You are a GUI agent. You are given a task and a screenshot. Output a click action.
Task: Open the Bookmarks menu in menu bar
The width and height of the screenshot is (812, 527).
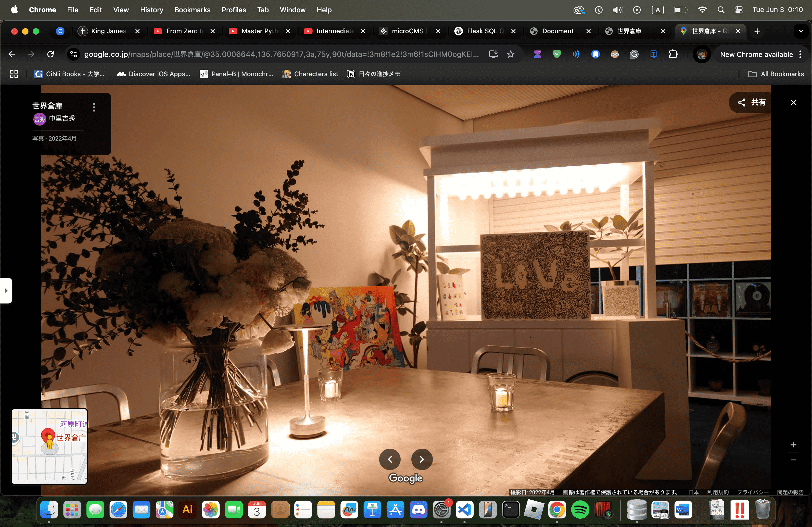[x=192, y=10]
